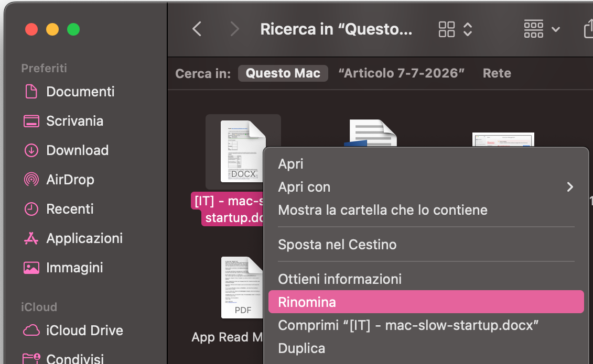The height and width of the screenshot is (364, 593).
Task: Open iCloud Drive in the sidebar
Action: click(84, 330)
